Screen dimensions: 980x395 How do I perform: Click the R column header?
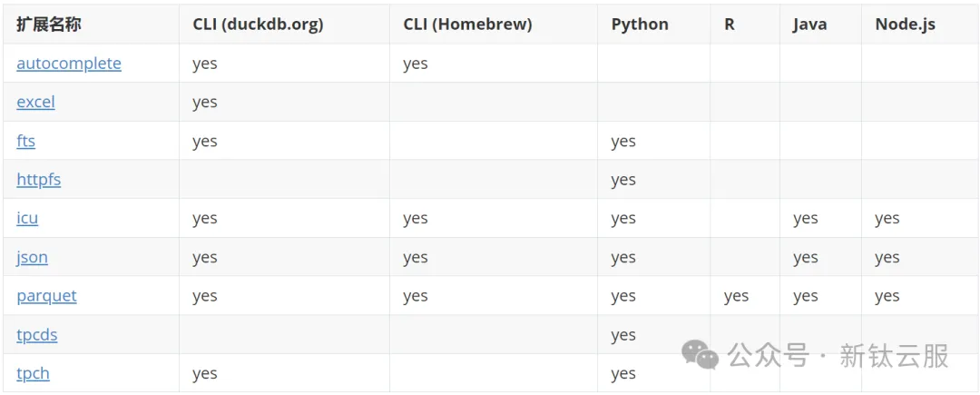pos(730,25)
